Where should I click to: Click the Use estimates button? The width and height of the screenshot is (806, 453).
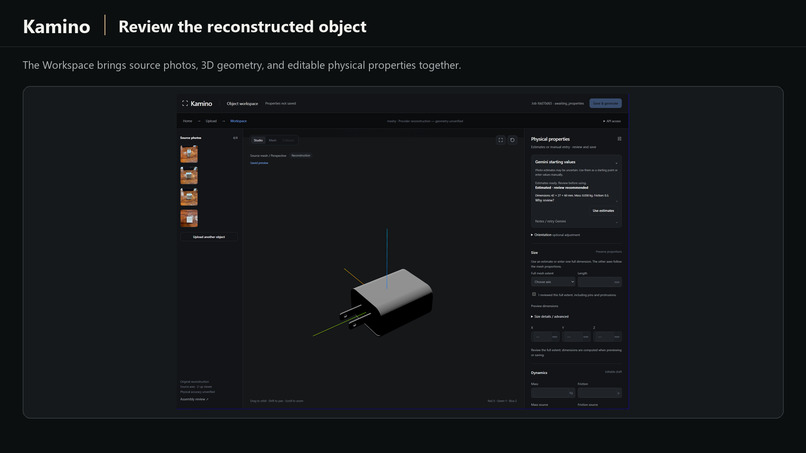pyautogui.click(x=603, y=211)
